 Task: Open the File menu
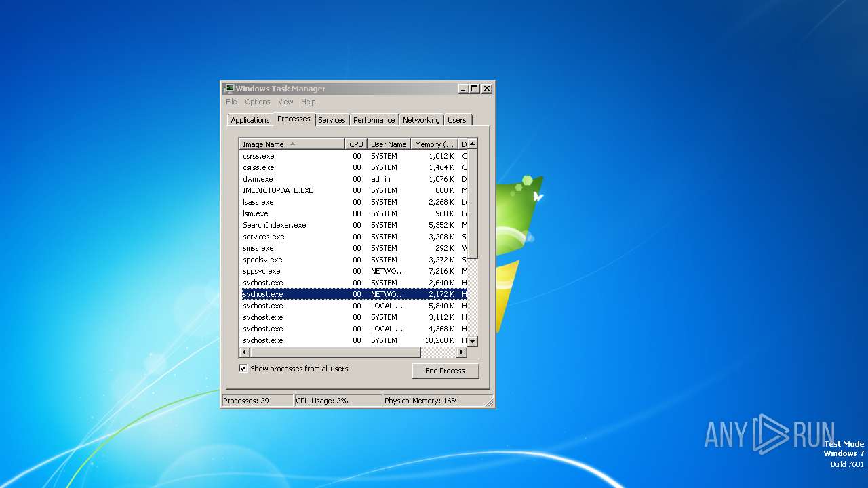[231, 102]
